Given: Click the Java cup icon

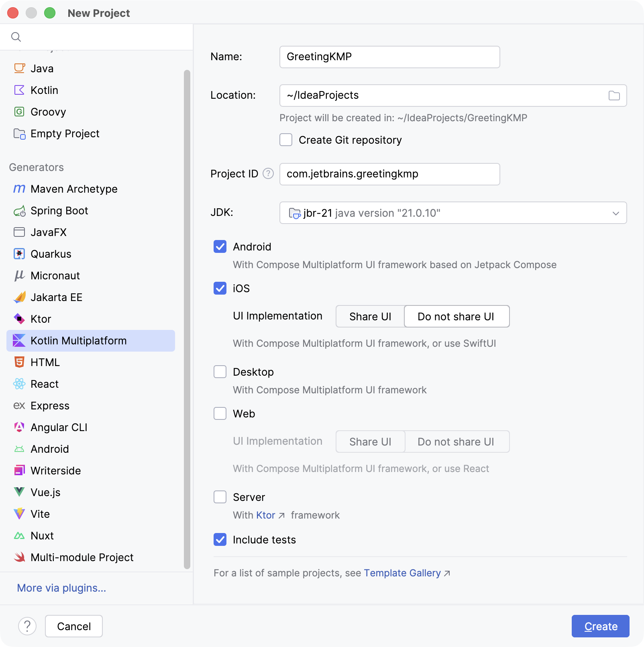Looking at the screenshot, I should tap(19, 68).
